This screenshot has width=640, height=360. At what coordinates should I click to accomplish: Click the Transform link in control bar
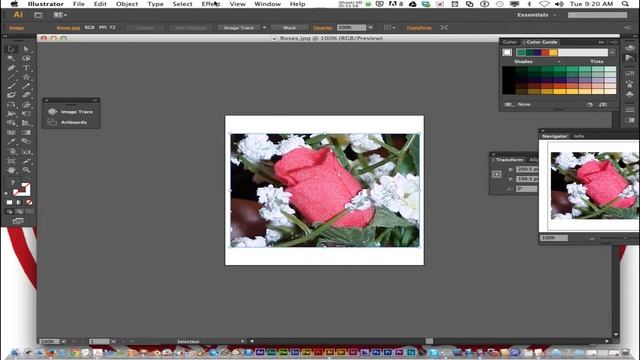tap(419, 28)
